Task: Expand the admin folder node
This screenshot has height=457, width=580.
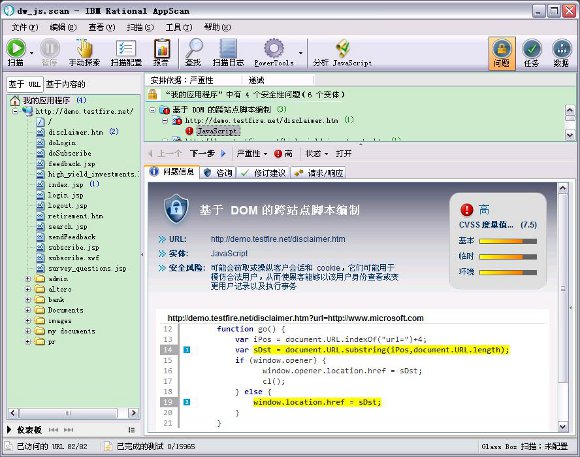Action: (28, 279)
